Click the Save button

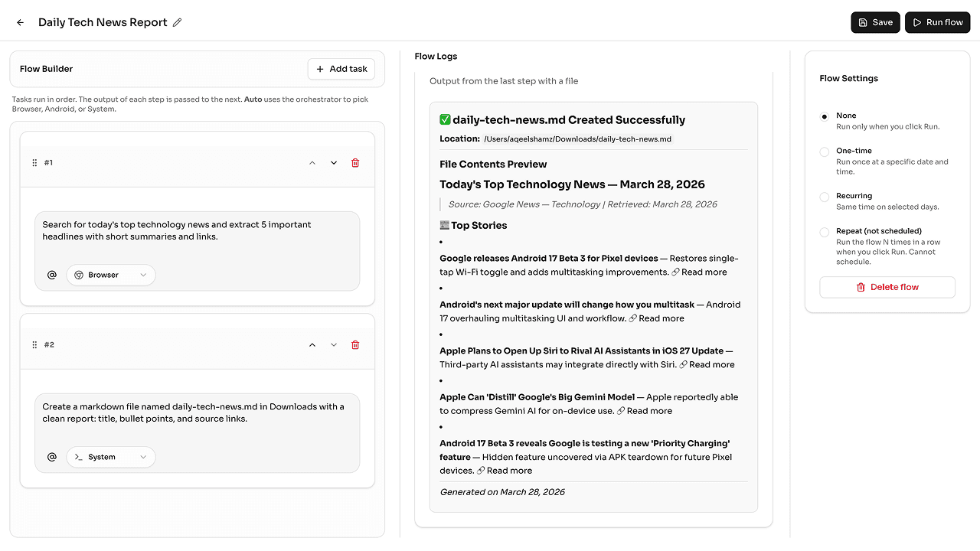pos(875,22)
